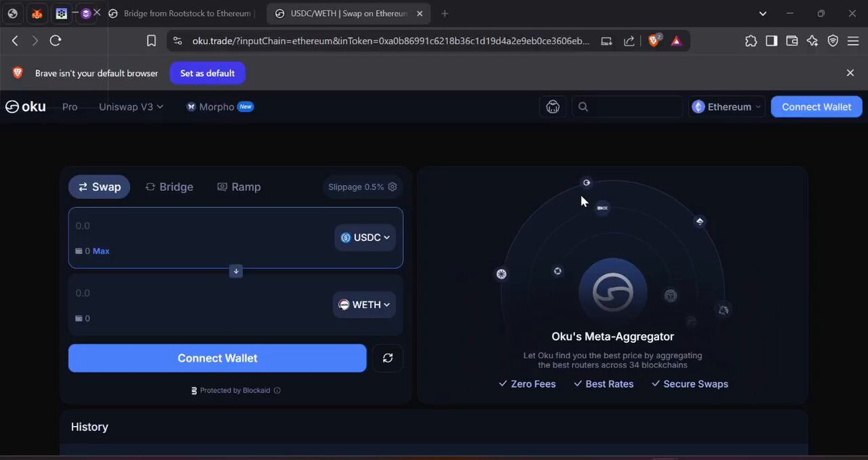The image size is (868, 460).
Task: Open the Brave VPN shield icon
Action: (833, 41)
